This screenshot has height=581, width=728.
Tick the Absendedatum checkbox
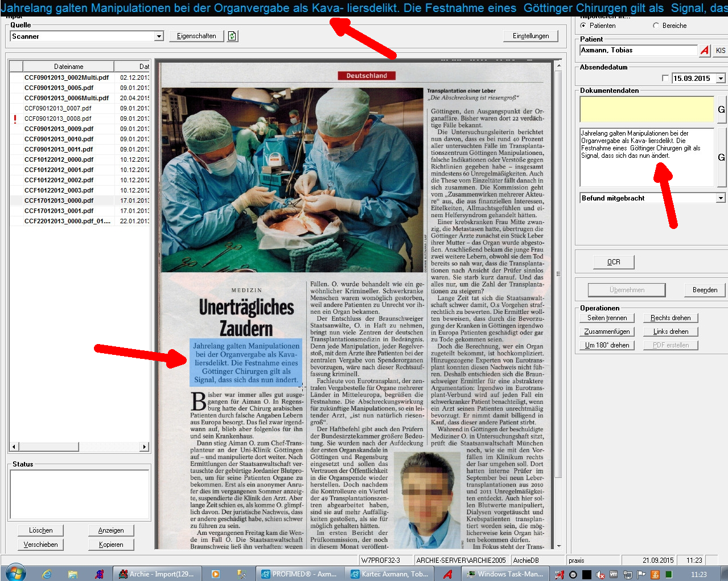click(665, 79)
